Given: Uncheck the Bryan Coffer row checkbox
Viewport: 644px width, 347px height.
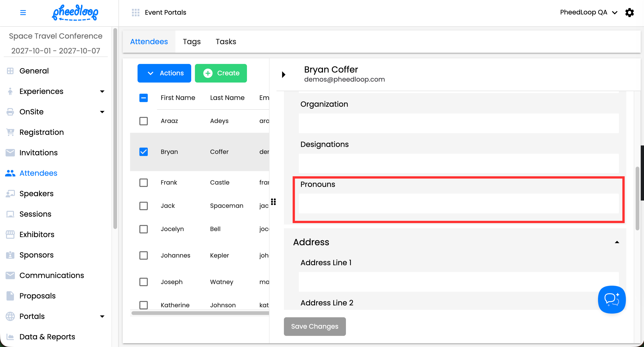Looking at the screenshot, I should (144, 152).
